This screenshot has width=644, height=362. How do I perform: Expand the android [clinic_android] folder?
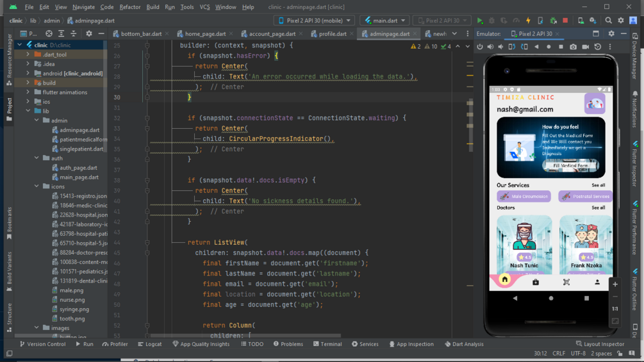click(x=28, y=73)
